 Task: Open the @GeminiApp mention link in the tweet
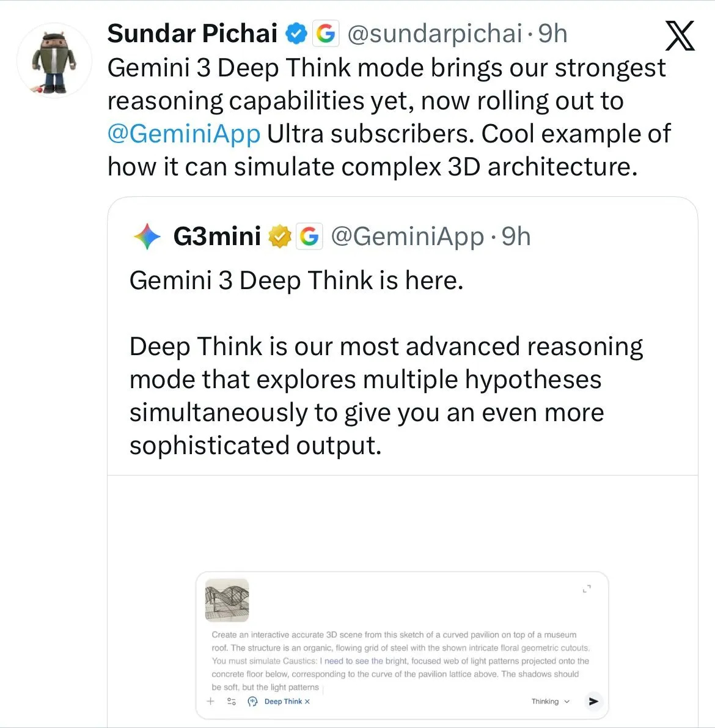tap(184, 134)
